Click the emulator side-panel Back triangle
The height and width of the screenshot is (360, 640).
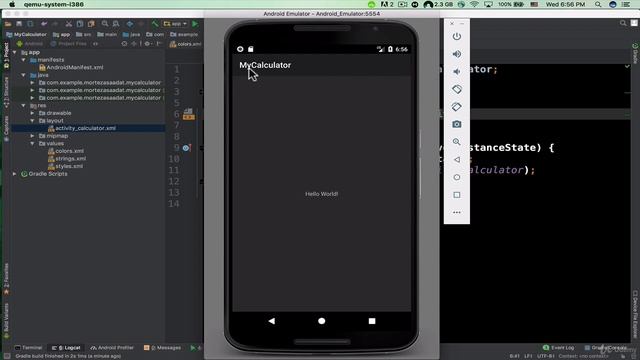(x=457, y=160)
